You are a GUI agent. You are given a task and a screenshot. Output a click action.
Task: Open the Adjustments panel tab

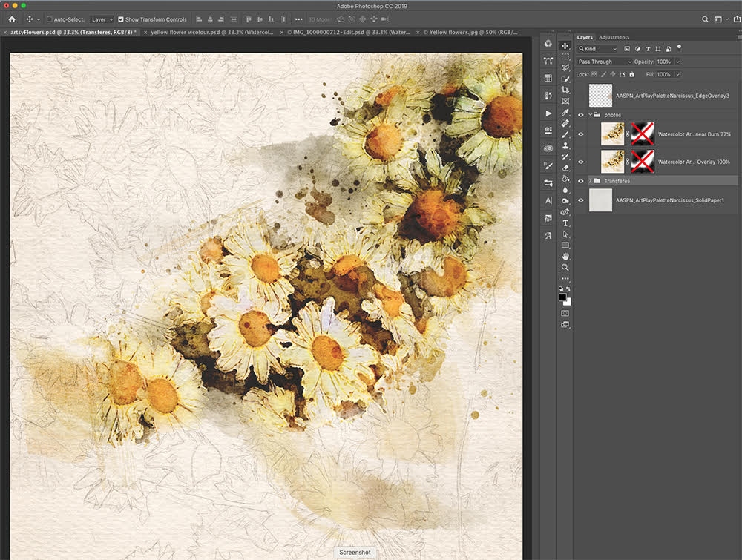pyautogui.click(x=614, y=37)
